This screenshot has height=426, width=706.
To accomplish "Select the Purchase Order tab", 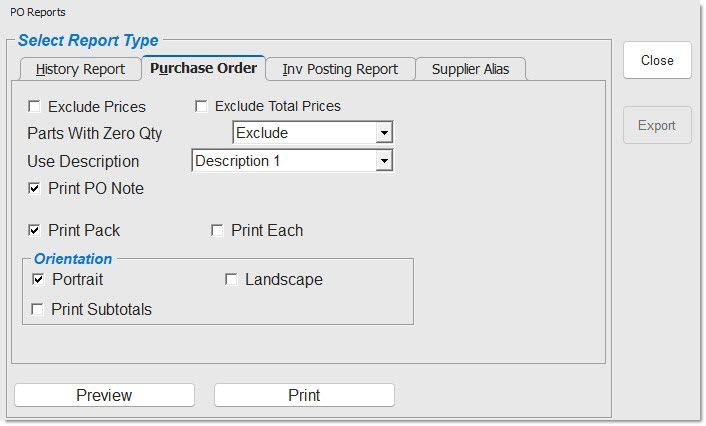I will tap(203, 68).
